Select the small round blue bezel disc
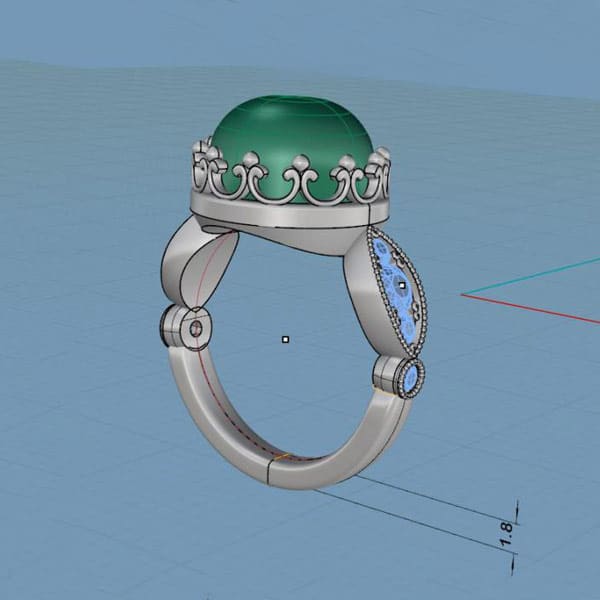This screenshot has width=600, height=600. pyautogui.click(x=410, y=378)
